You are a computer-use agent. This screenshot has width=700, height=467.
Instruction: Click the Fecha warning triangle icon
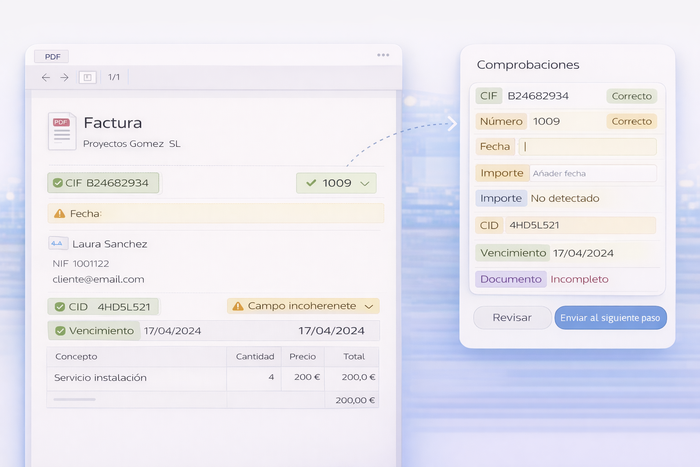click(x=59, y=213)
